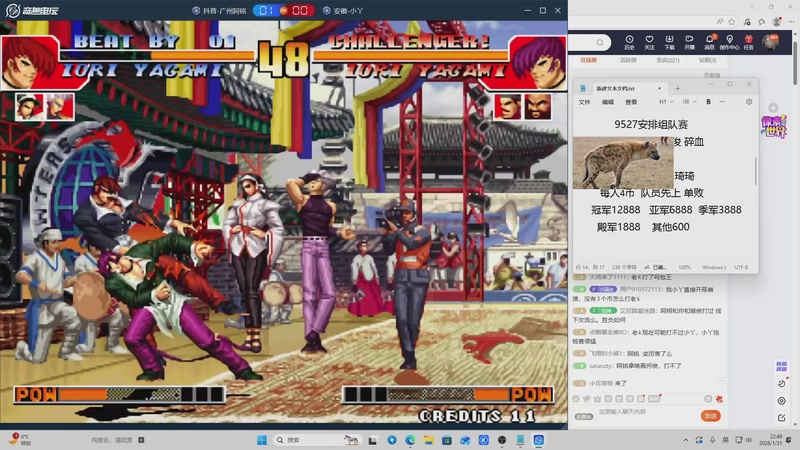Click the user avatar in site header
The width and height of the screenshot is (800, 450).
(770, 42)
